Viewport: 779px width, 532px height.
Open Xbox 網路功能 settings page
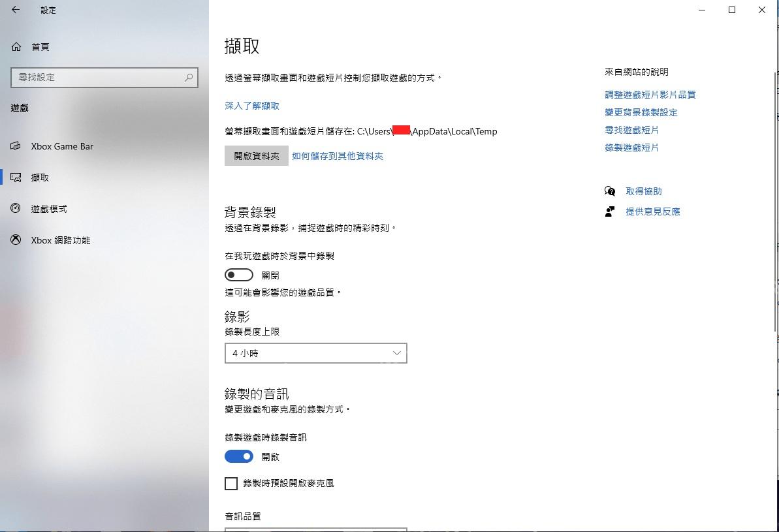[x=105, y=240]
